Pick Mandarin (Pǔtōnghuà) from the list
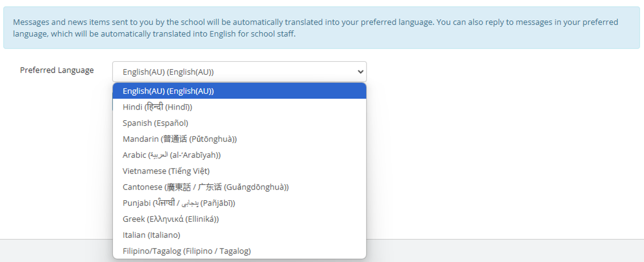644x262 pixels. pos(239,139)
